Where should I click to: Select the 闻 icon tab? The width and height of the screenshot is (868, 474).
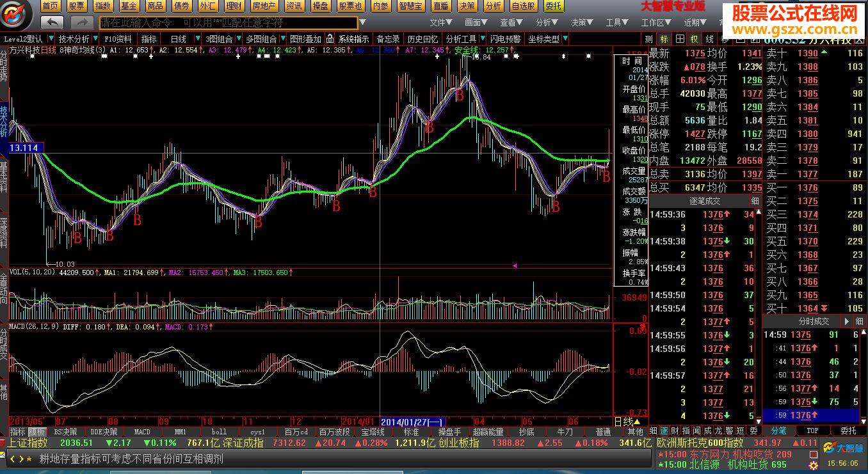(696, 431)
